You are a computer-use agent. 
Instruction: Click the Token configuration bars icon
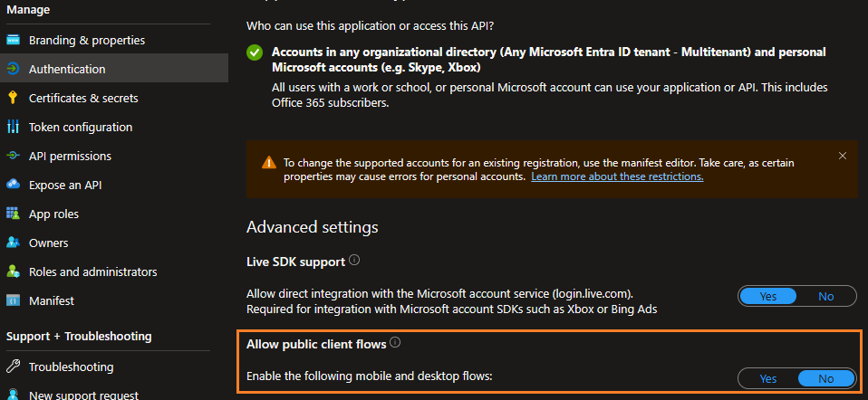click(x=13, y=127)
